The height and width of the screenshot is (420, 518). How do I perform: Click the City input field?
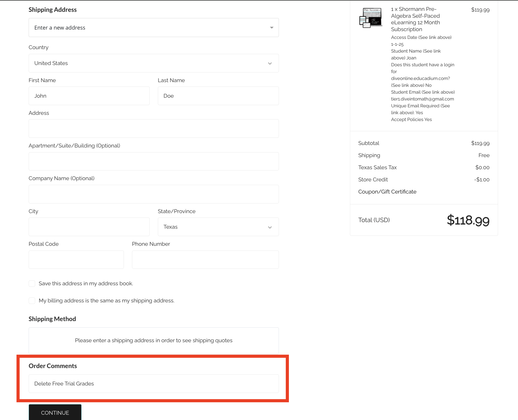point(89,227)
